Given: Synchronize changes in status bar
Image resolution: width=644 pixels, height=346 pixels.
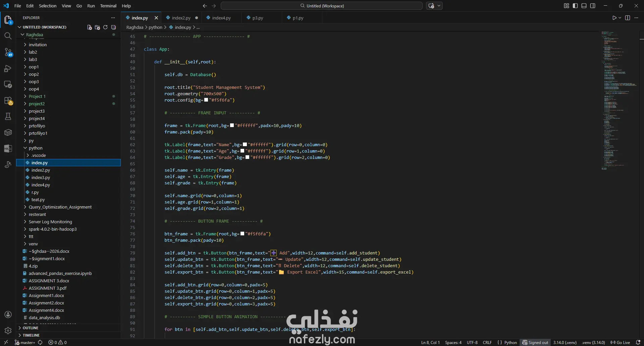Looking at the screenshot, I should [x=40, y=342].
